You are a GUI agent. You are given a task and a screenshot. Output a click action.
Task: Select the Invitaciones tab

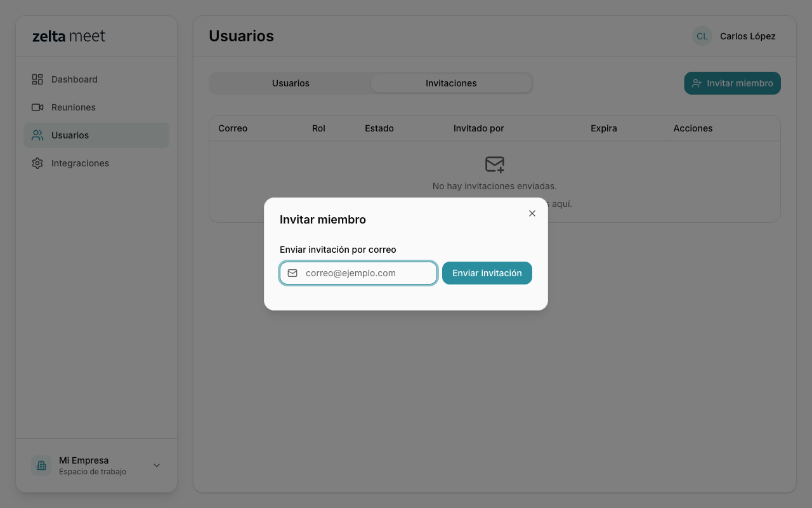tap(451, 83)
